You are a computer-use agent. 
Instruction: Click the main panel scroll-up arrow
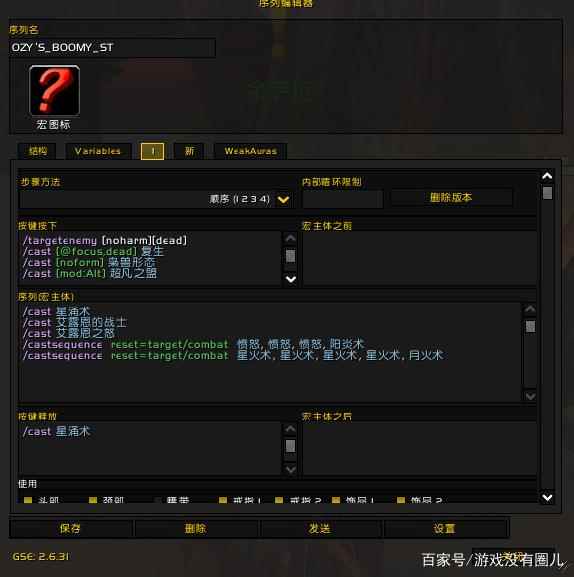(x=547, y=176)
